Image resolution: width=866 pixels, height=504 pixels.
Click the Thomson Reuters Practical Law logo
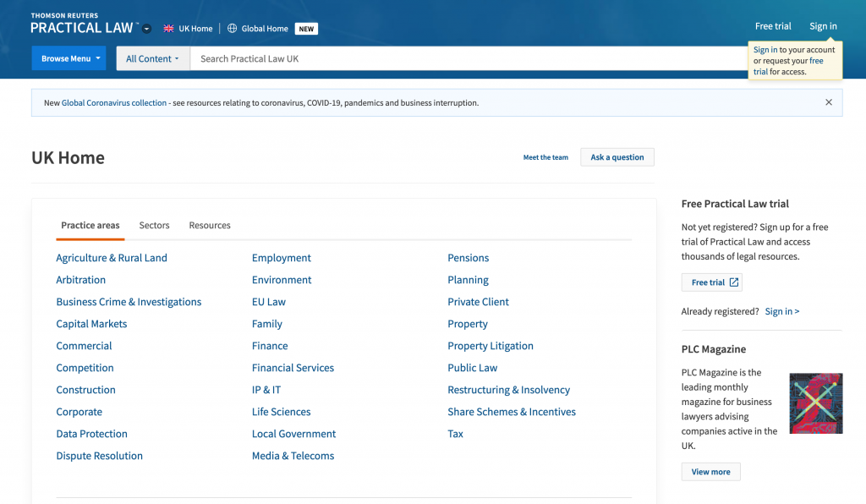pos(82,24)
